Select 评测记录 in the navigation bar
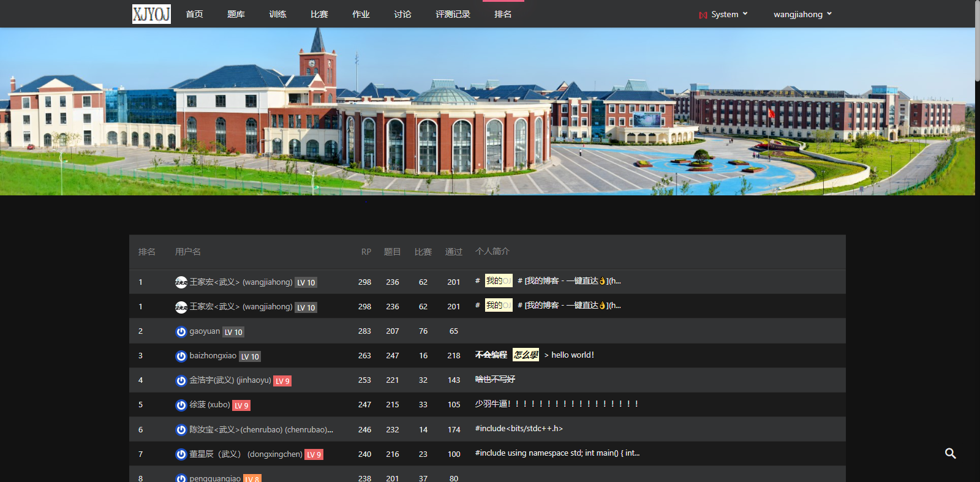 [x=453, y=14]
